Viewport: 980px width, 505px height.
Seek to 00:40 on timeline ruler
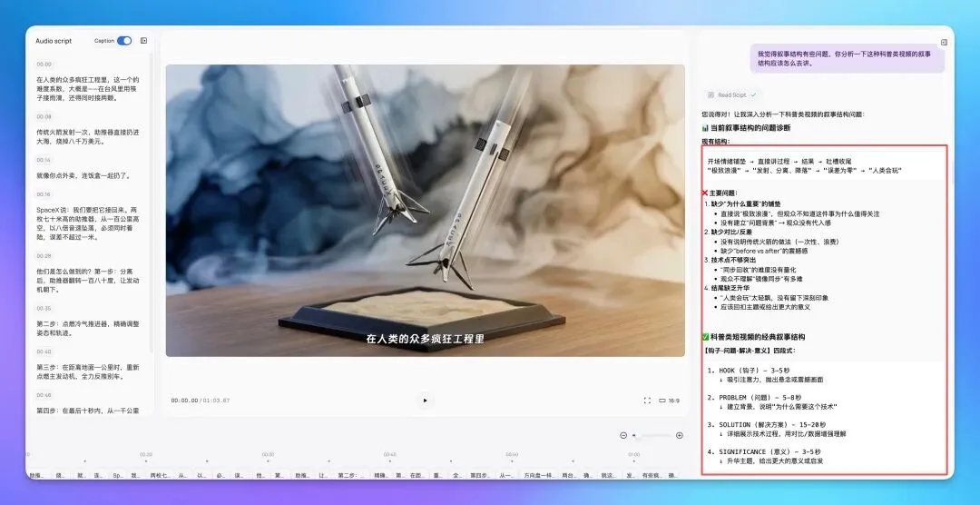(390, 454)
